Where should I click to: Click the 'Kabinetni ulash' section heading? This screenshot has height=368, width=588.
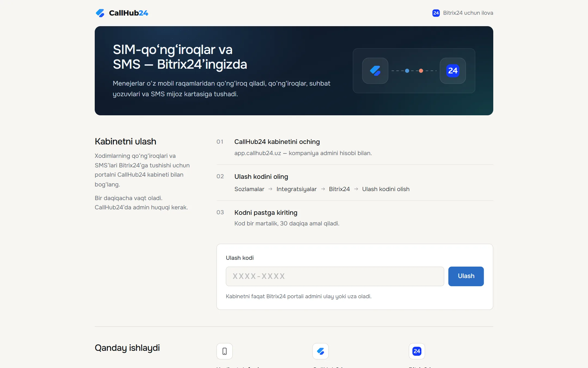tap(125, 141)
